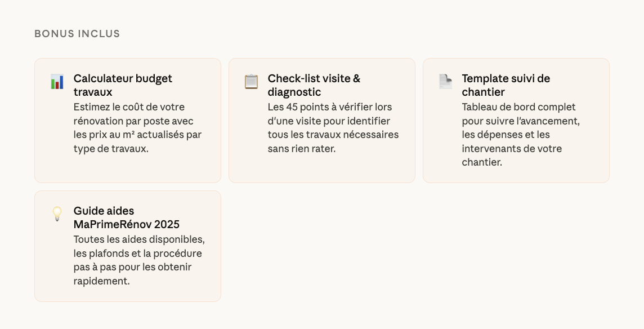The image size is (644, 329).
Task: Click the text 'sans rien rater'
Action: click(x=301, y=149)
